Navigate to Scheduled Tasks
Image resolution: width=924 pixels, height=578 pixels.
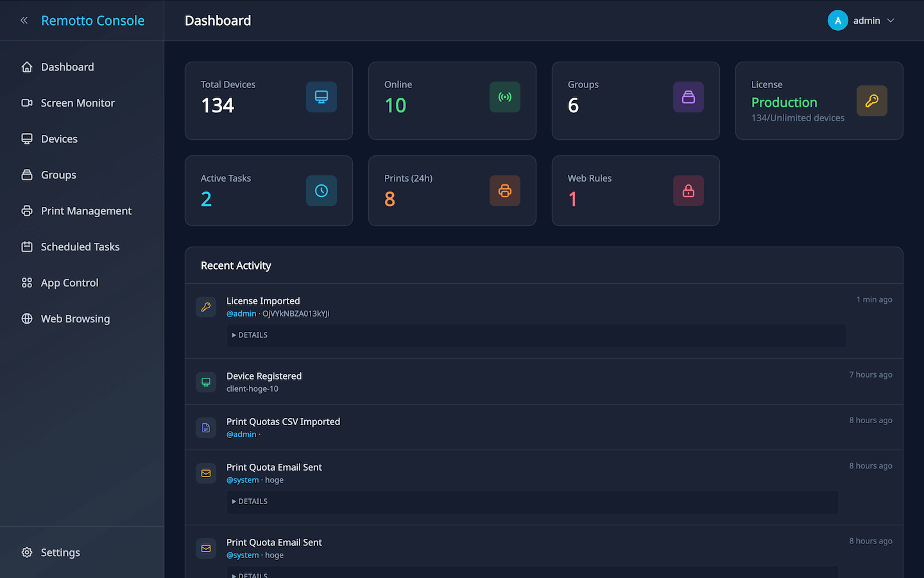tap(80, 247)
